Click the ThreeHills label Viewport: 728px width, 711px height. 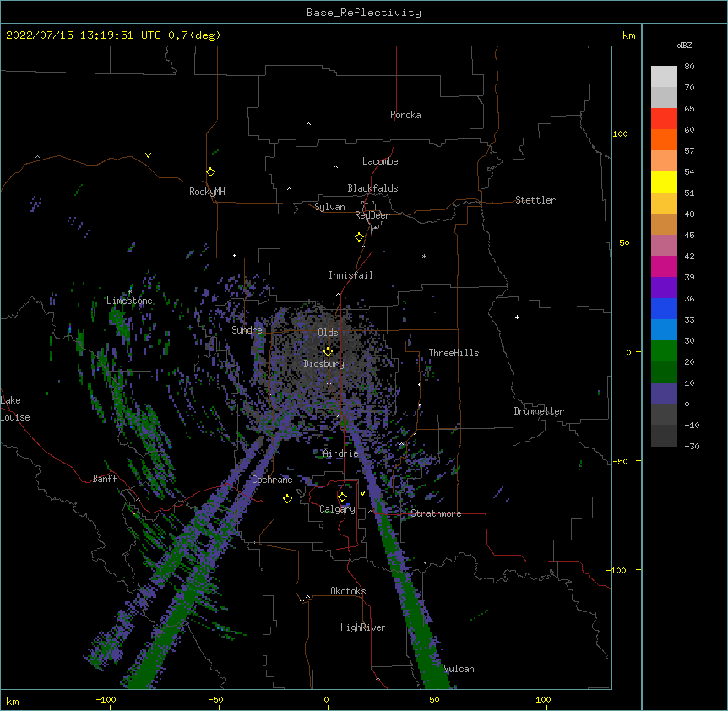(x=454, y=353)
